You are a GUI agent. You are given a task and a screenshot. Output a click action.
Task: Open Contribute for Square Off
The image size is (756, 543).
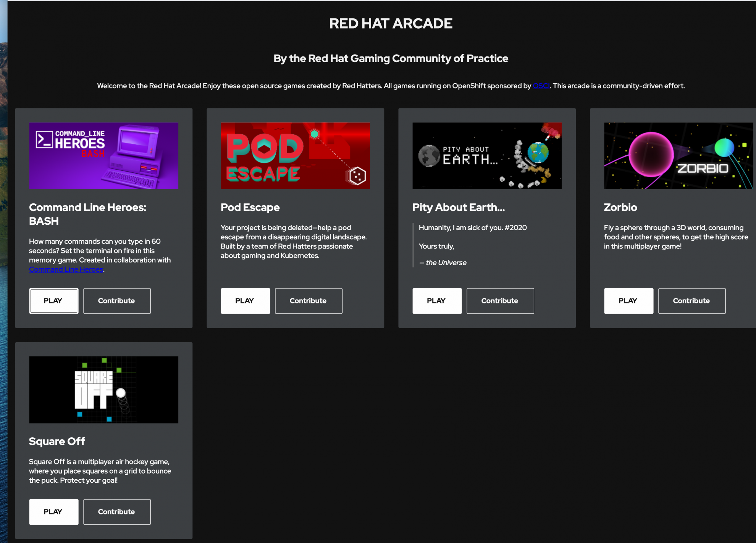pos(117,512)
